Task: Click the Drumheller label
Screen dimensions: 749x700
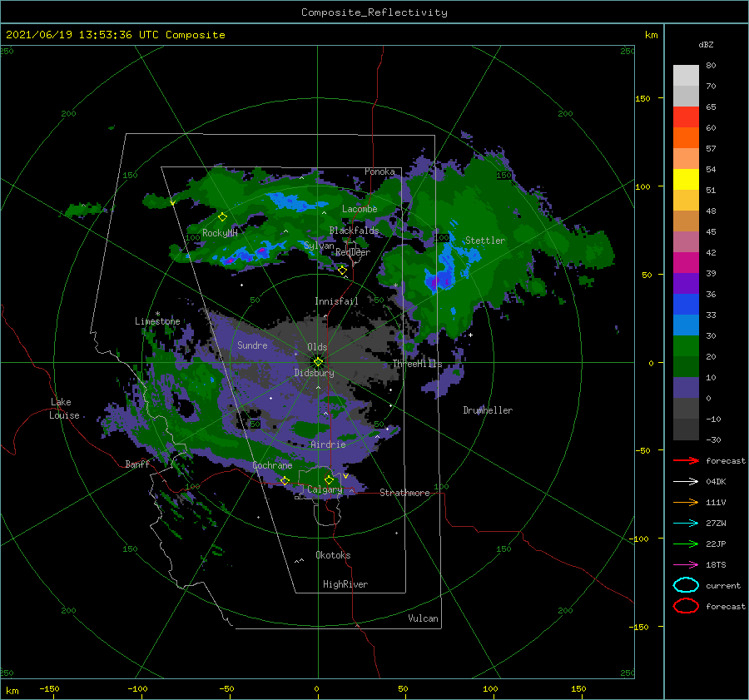Action: point(488,410)
